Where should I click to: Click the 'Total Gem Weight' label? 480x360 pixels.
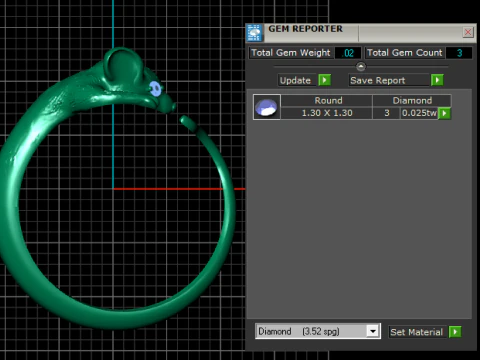[291, 53]
